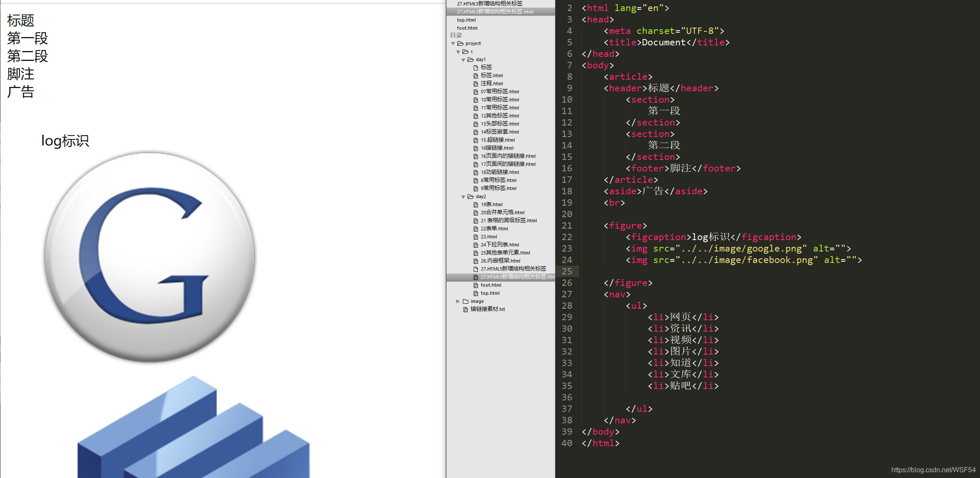Click the file icon beside 锚链接素材.txt
This screenshot has width=980, height=478.
click(x=466, y=309)
